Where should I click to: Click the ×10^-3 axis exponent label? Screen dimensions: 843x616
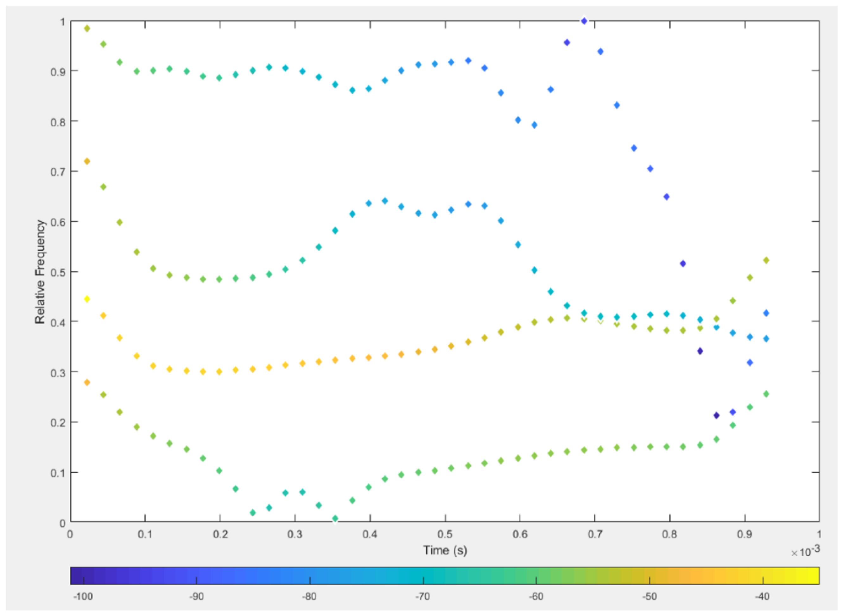[x=805, y=551]
